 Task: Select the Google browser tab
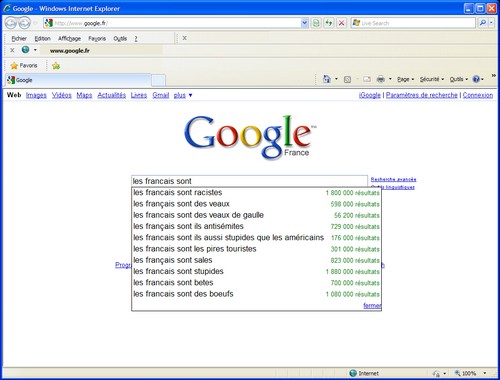coord(78,80)
